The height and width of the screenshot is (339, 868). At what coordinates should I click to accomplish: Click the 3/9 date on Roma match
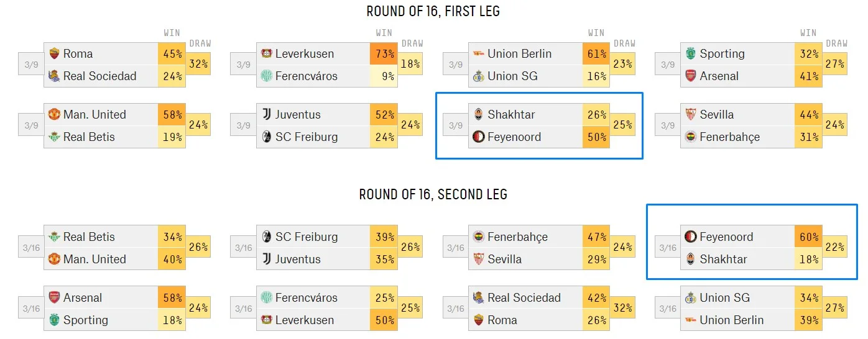31,65
